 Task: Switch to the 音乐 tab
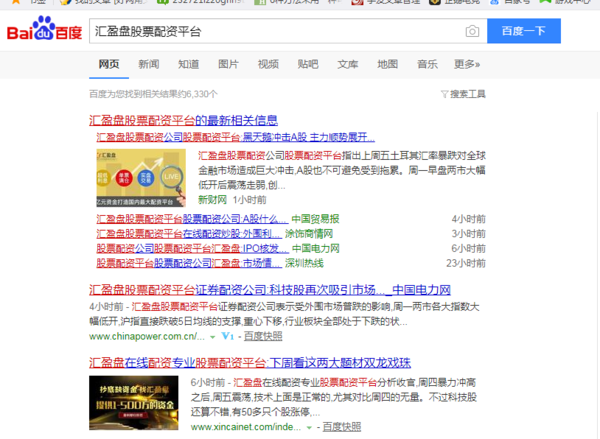pyautogui.click(x=427, y=64)
